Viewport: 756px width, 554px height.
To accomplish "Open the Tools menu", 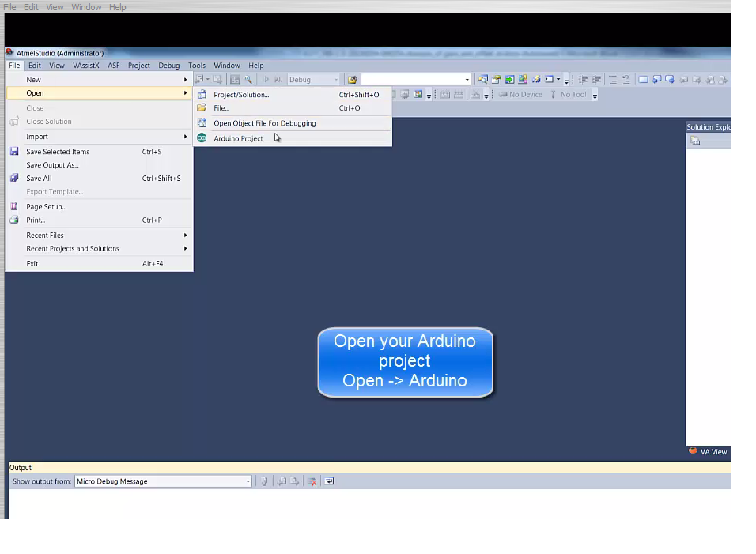I will pyautogui.click(x=197, y=66).
